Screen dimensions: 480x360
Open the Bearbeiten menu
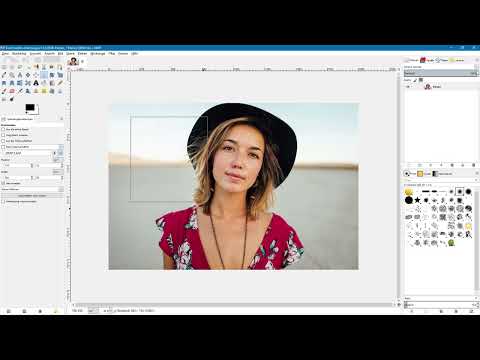click(x=19, y=53)
